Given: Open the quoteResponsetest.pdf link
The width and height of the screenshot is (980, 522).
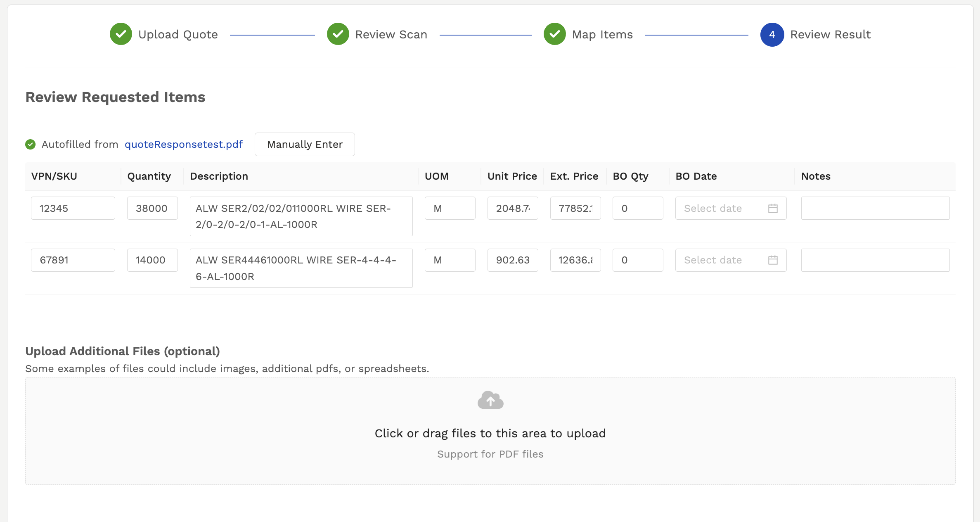Looking at the screenshot, I should [x=184, y=145].
